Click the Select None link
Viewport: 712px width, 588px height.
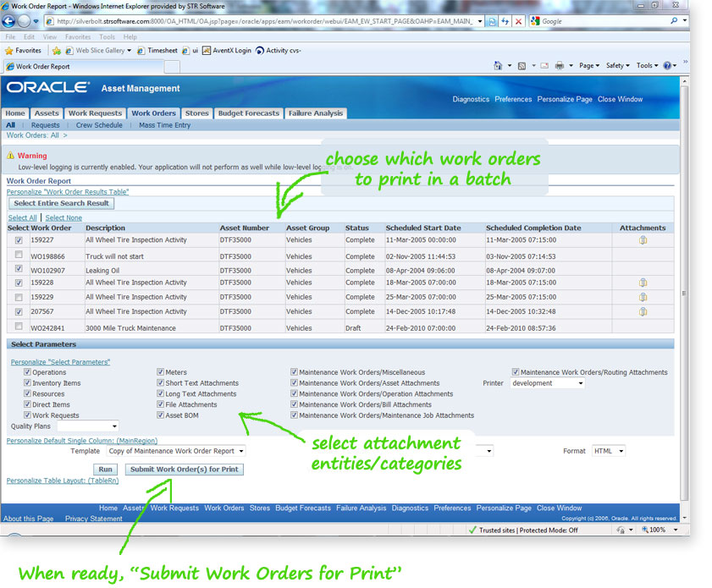63,217
